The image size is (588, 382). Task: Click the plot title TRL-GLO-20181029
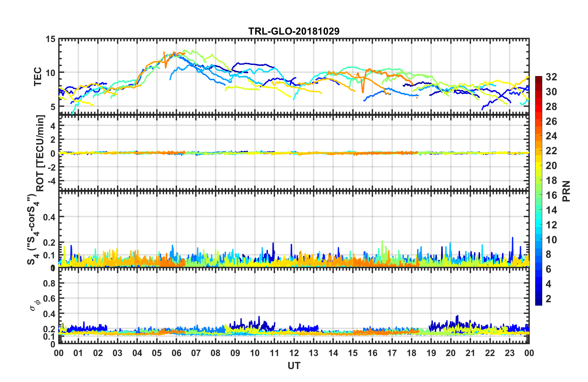click(x=294, y=31)
